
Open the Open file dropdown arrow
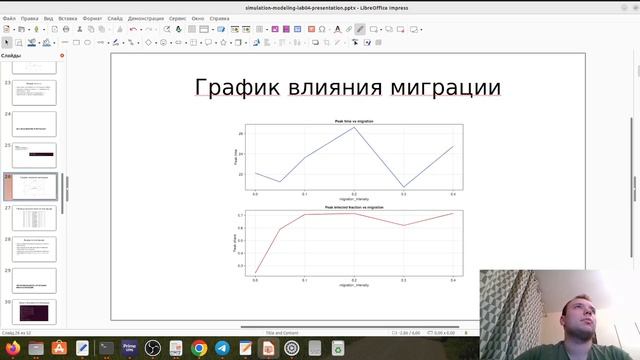click(29, 30)
